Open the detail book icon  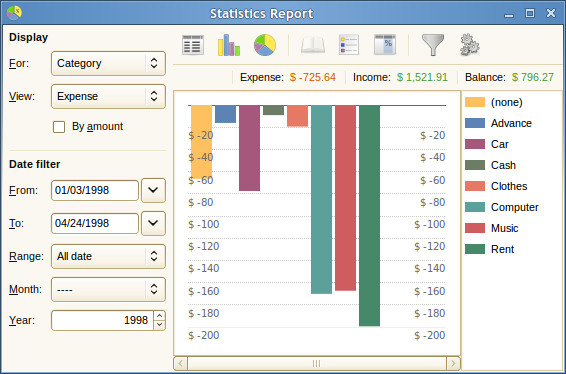313,45
